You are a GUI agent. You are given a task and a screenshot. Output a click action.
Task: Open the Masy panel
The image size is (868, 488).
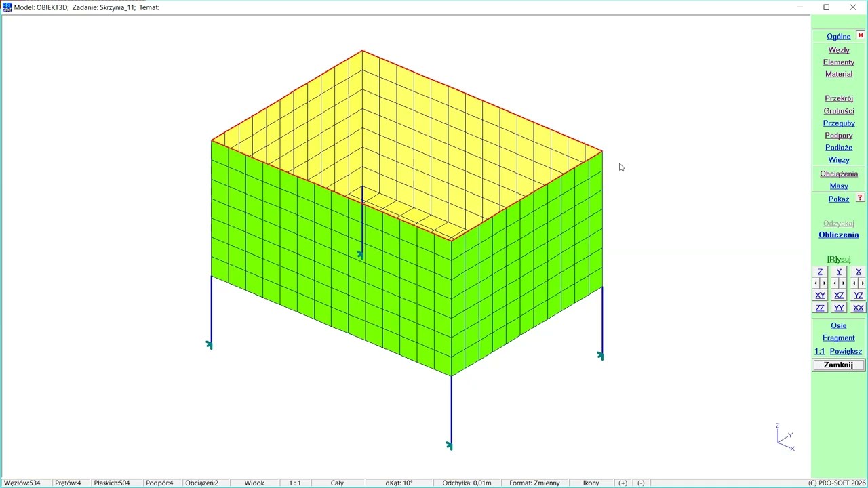[x=839, y=186]
